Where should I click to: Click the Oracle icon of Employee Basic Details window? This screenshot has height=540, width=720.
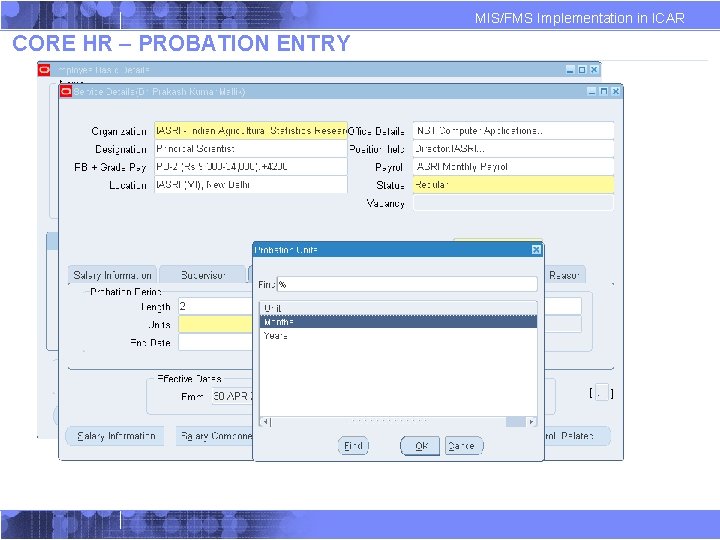(x=44, y=70)
